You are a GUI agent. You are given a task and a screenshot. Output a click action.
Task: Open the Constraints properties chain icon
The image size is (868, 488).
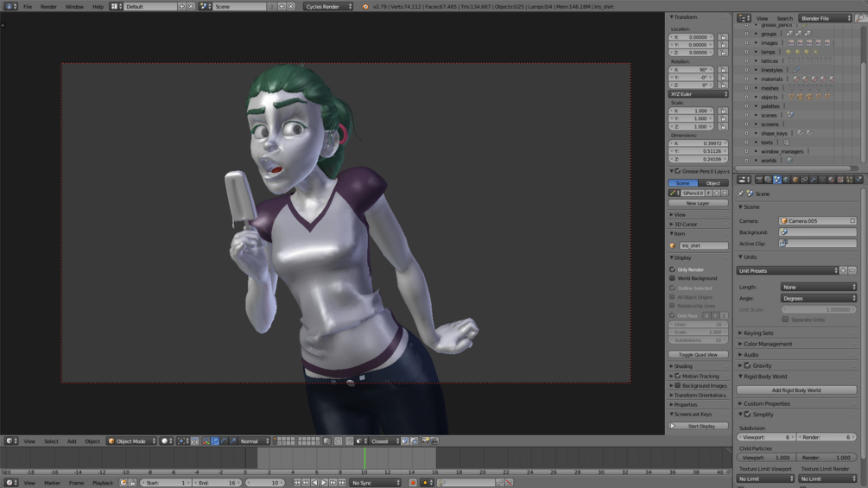(x=804, y=180)
